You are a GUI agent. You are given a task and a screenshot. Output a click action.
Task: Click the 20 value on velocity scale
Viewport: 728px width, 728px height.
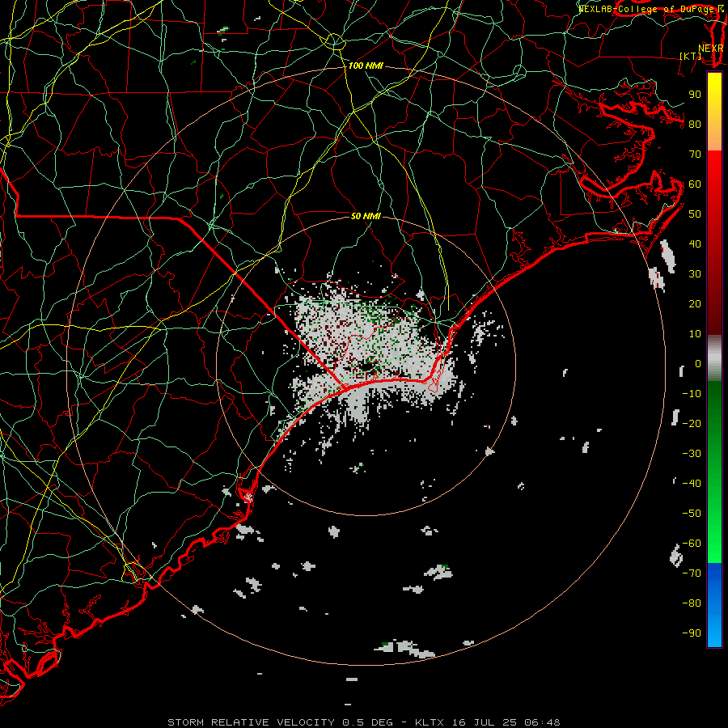coord(695,303)
